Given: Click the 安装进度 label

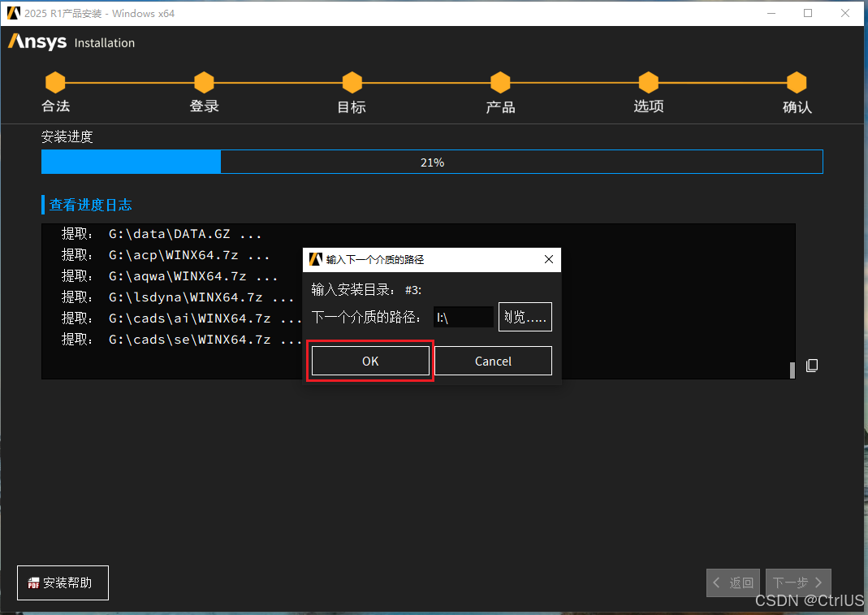Looking at the screenshot, I should [x=67, y=136].
